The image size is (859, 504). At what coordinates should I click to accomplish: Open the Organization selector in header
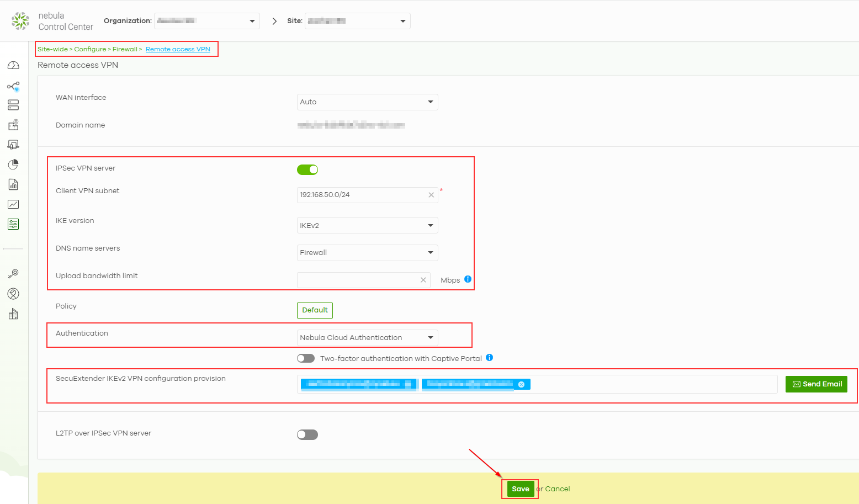(x=206, y=21)
